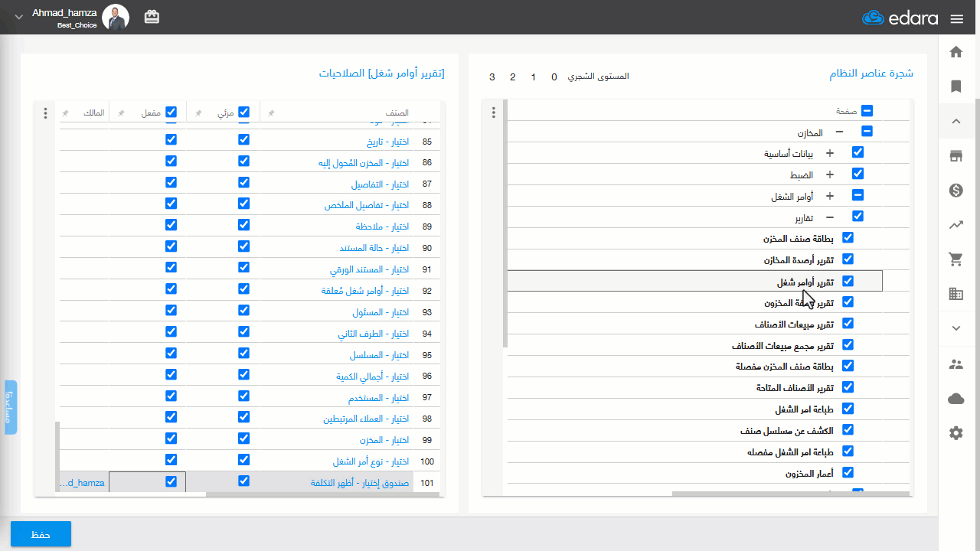Open the settings gear icon in sidebar
980x551 pixels.
955,433
